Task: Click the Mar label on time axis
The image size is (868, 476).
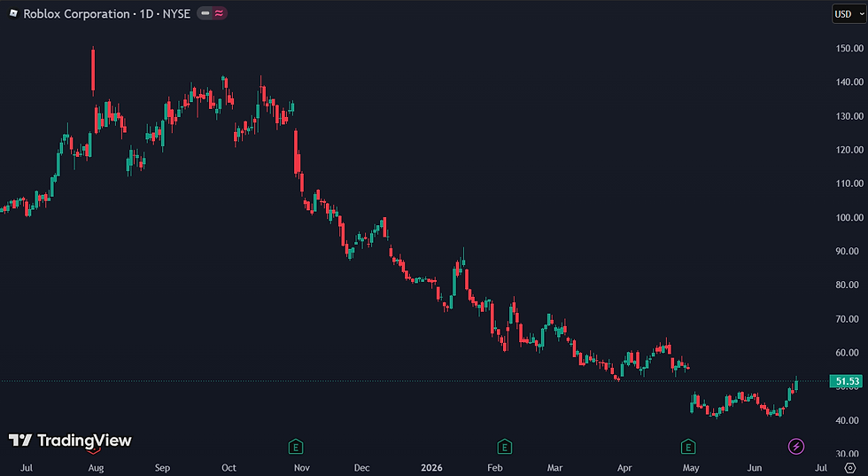Action: point(554,468)
